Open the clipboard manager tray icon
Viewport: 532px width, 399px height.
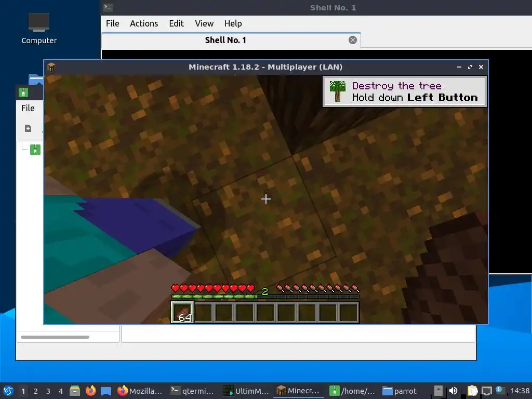click(x=472, y=391)
